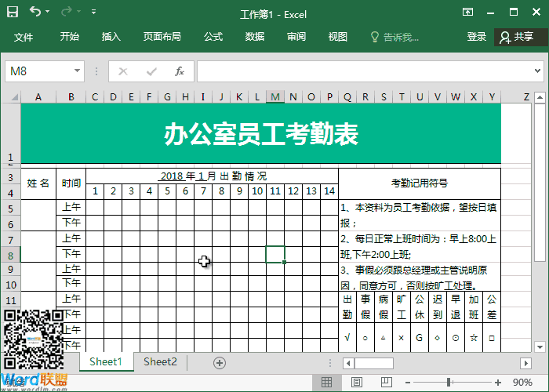Click the zoom out minus button
This screenshot has width=549, height=392.
coord(408,383)
